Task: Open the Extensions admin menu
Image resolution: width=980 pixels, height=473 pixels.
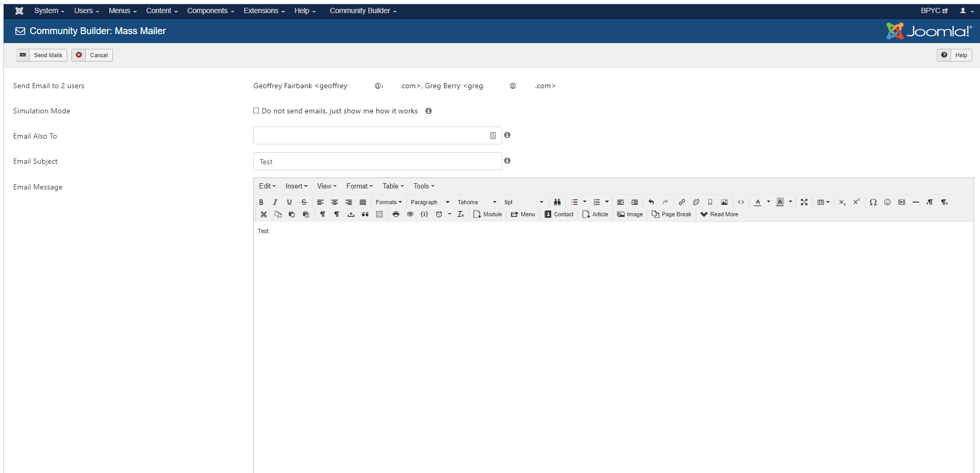Action: [x=264, y=10]
